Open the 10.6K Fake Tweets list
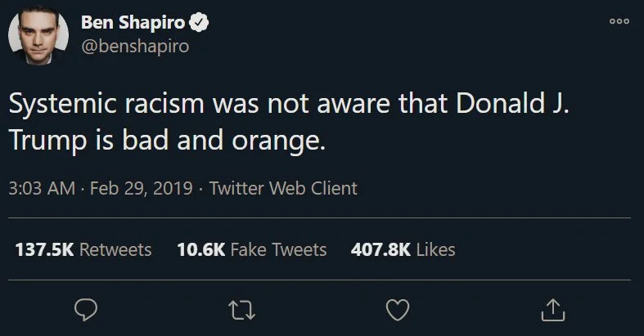Viewport: 644px width, 336px height. (251, 249)
